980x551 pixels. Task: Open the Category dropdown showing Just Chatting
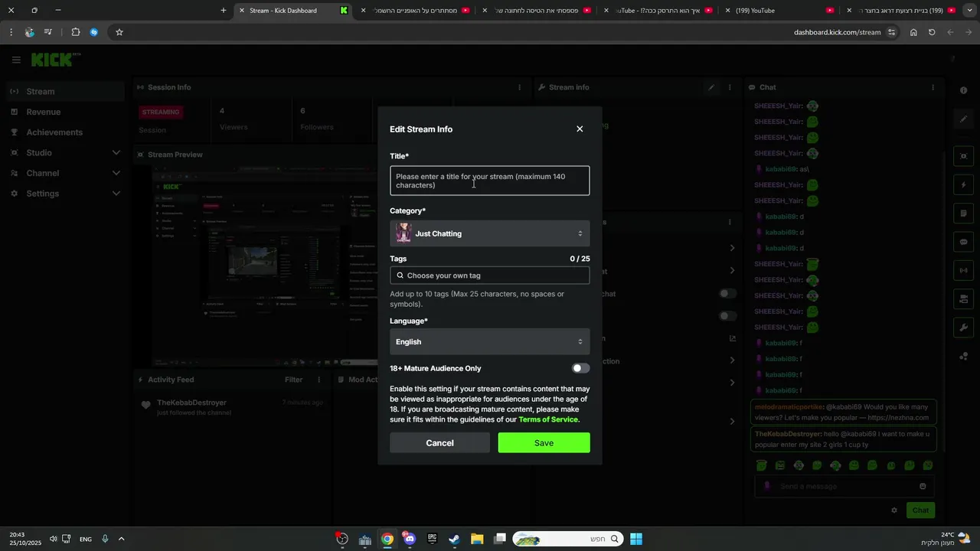pyautogui.click(x=490, y=233)
